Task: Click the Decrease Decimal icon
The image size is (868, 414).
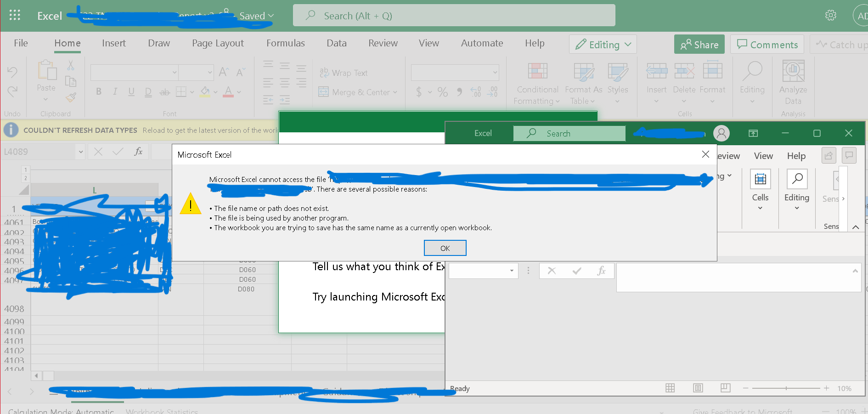Action: point(492,92)
